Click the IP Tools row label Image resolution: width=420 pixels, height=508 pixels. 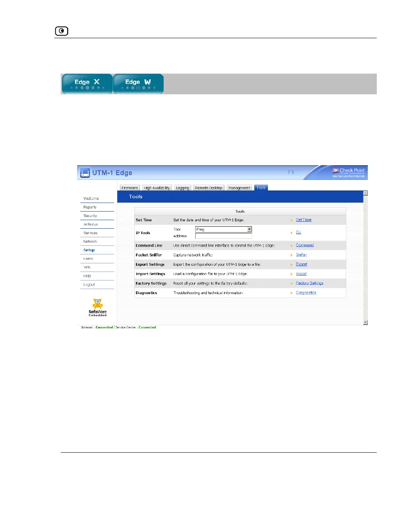point(143,233)
